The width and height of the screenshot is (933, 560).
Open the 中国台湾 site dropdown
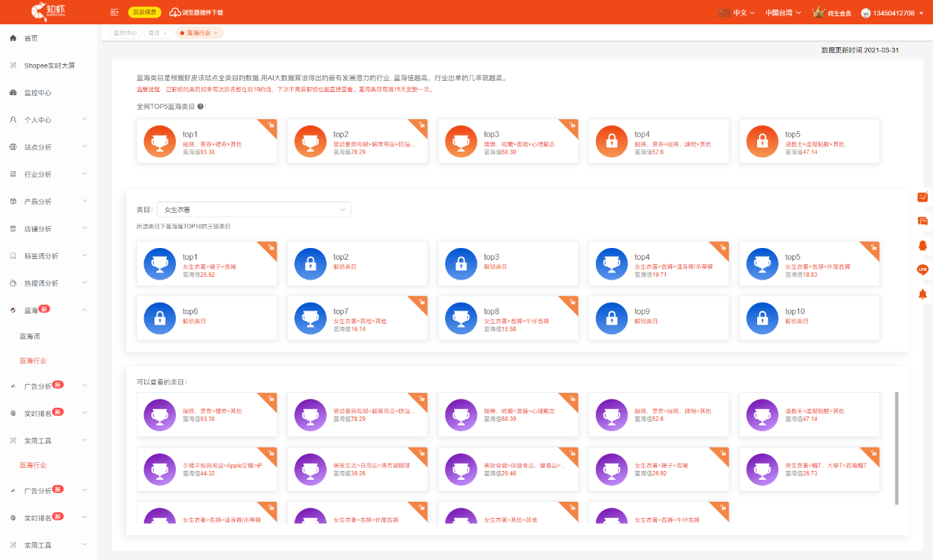(x=785, y=13)
